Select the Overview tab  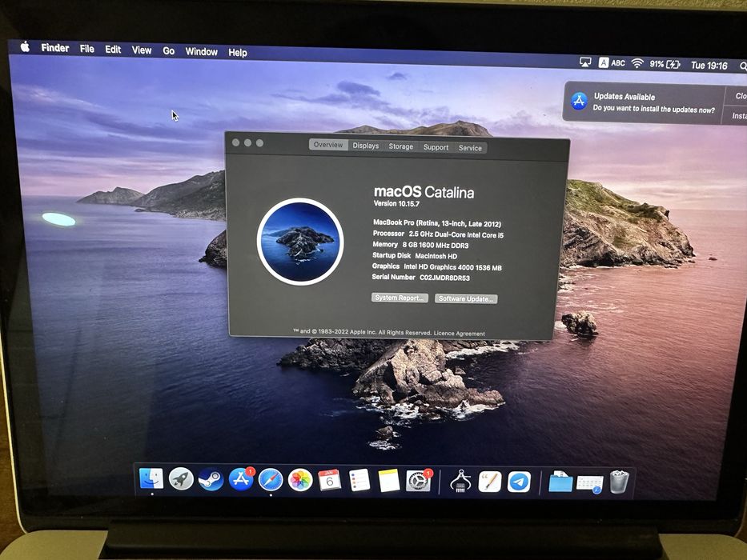point(328,145)
